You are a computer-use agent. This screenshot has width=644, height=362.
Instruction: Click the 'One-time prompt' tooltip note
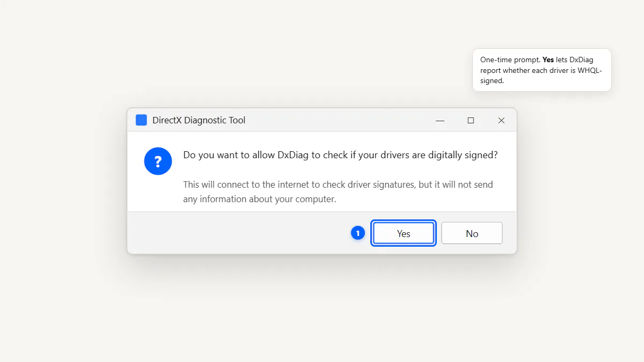[x=542, y=70]
